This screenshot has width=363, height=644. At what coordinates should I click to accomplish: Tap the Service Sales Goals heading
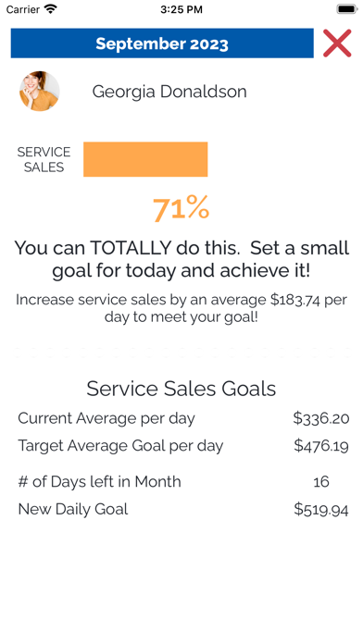tap(181, 389)
